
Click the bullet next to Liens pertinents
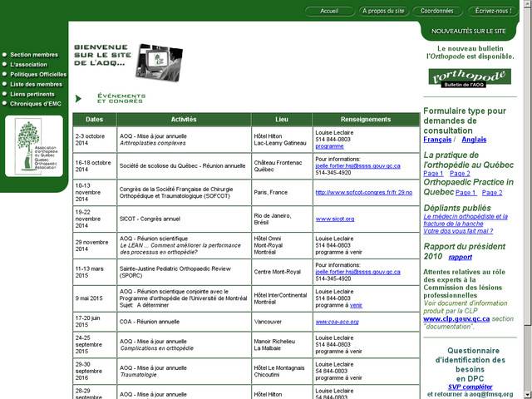pyautogui.click(x=4, y=94)
